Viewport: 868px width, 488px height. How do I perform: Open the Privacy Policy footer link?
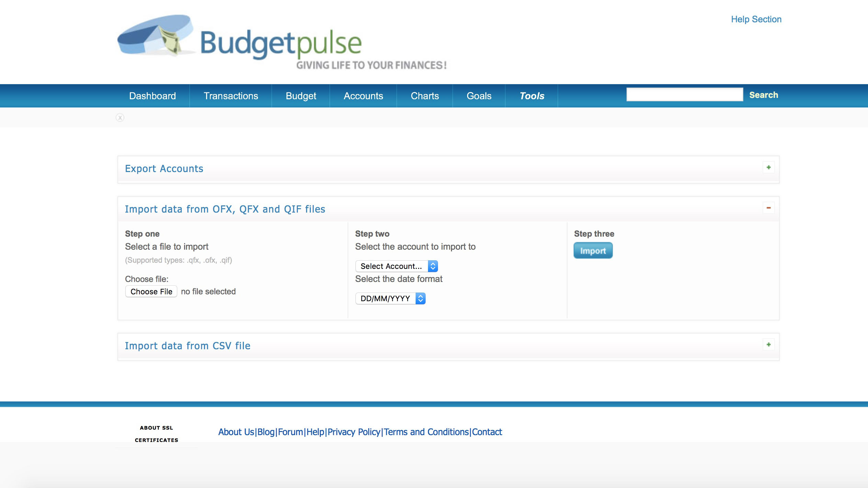click(354, 432)
